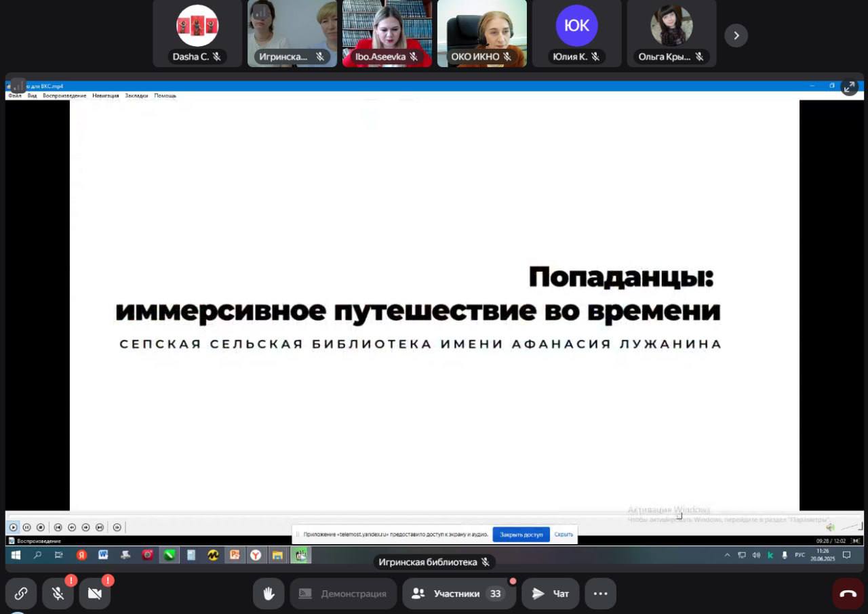This screenshot has height=614, width=868.
Task: Adjust the media player volume slider
Action: [851, 527]
